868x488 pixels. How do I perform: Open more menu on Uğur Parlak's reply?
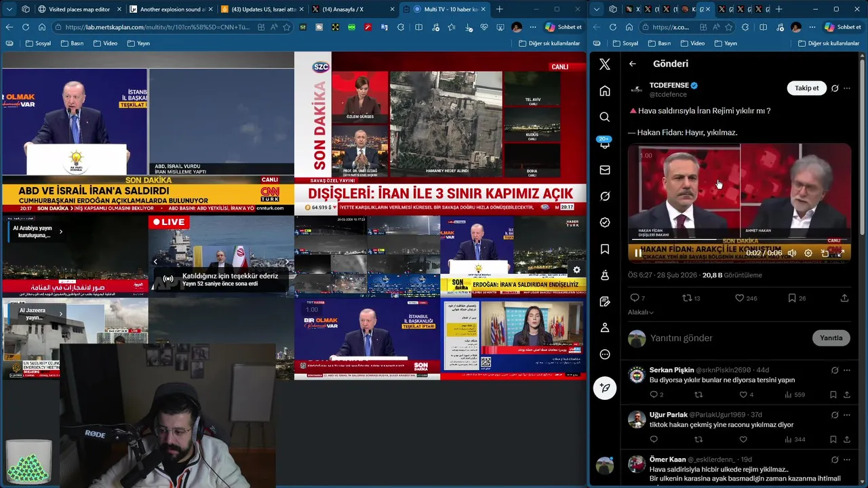click(x=847, y=415)
